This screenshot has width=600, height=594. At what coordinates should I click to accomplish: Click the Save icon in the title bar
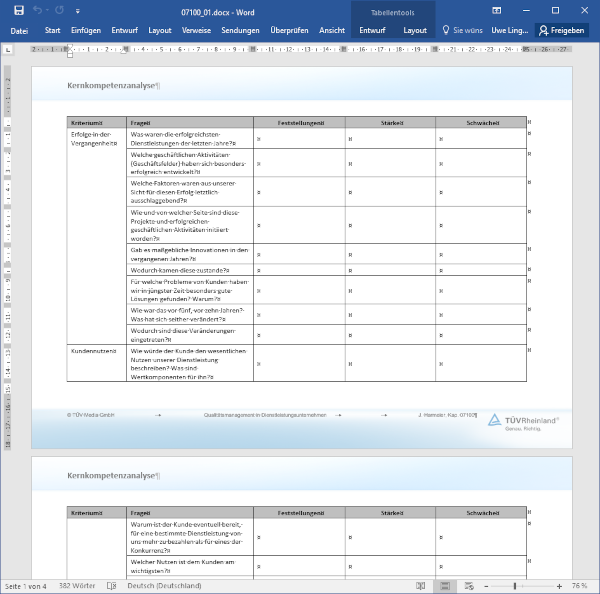pyautogui.click(x=17, y=10)
